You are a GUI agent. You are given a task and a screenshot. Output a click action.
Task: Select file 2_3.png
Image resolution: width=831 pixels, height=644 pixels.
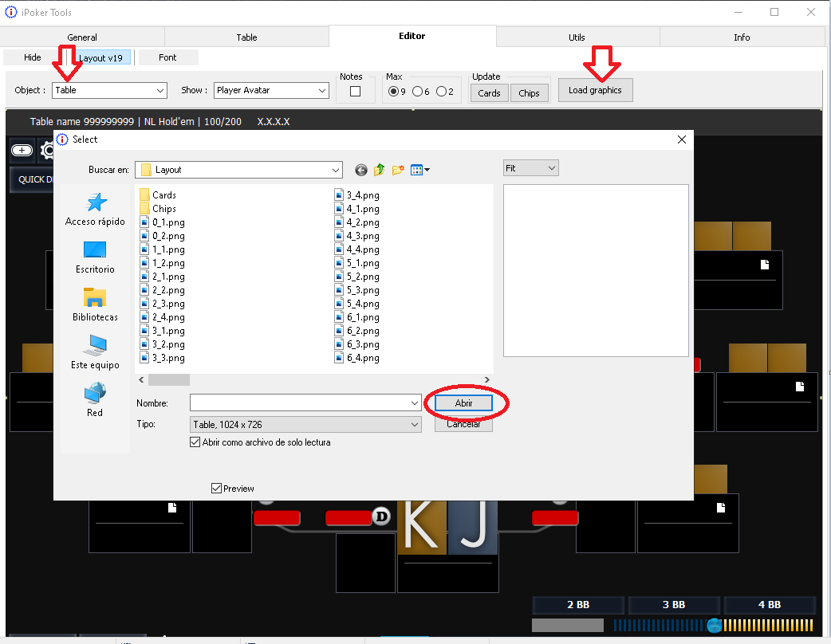click(162, 304)
